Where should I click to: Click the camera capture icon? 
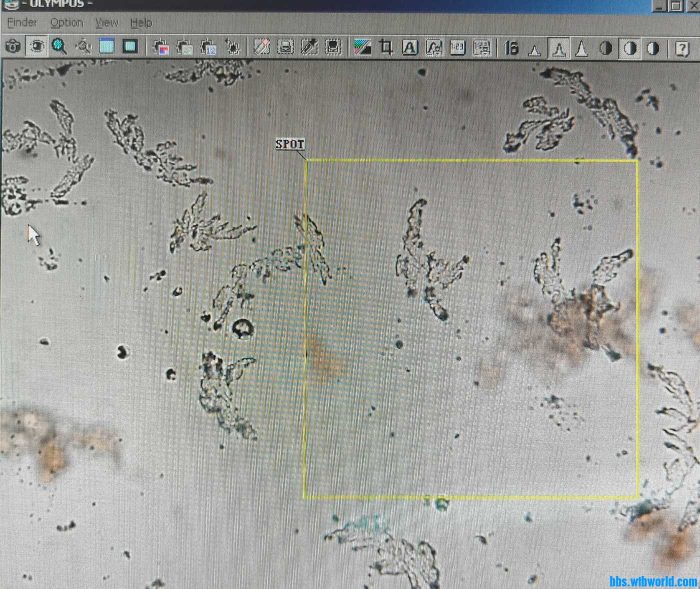(12, 47)
